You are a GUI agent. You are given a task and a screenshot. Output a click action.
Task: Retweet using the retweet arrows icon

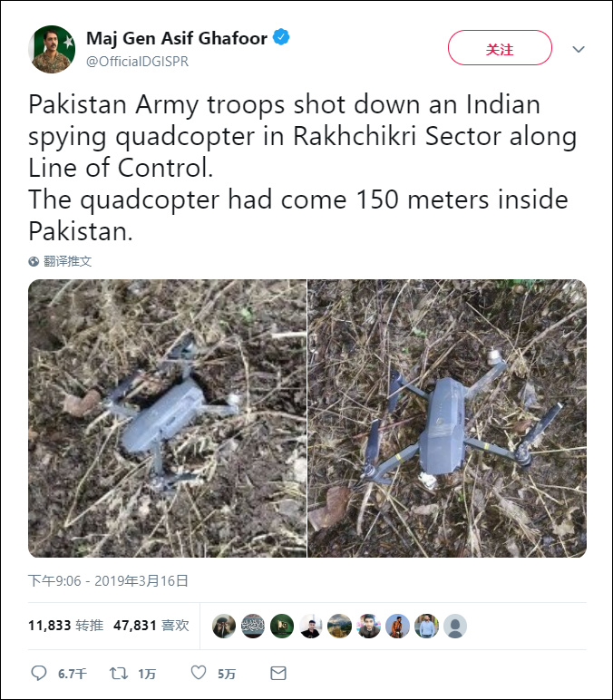[x=118, y=673]
